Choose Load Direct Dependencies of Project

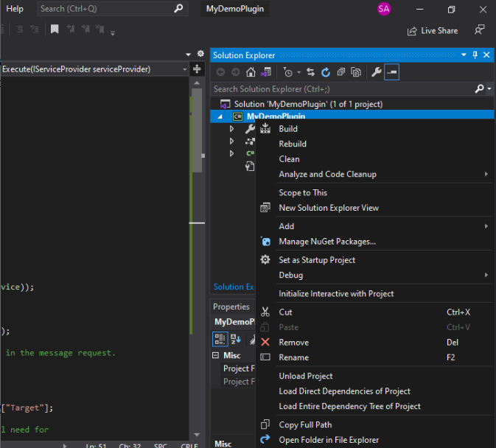point(375,391)
